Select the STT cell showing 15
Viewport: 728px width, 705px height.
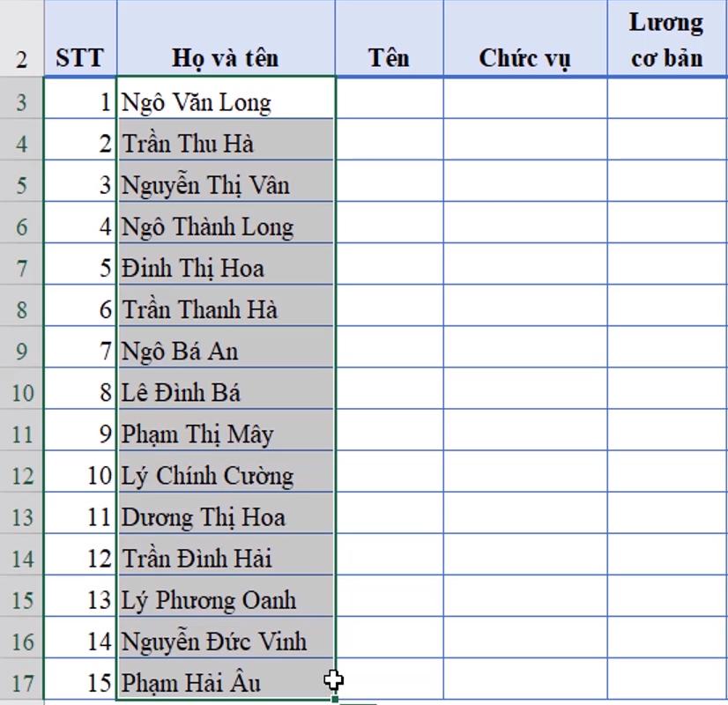(x=79, y=683)
